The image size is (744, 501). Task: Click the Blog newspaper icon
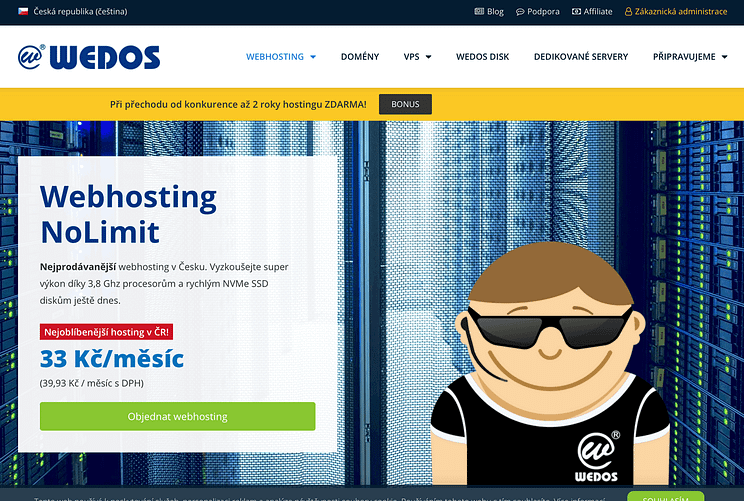(x=479, y=11)
